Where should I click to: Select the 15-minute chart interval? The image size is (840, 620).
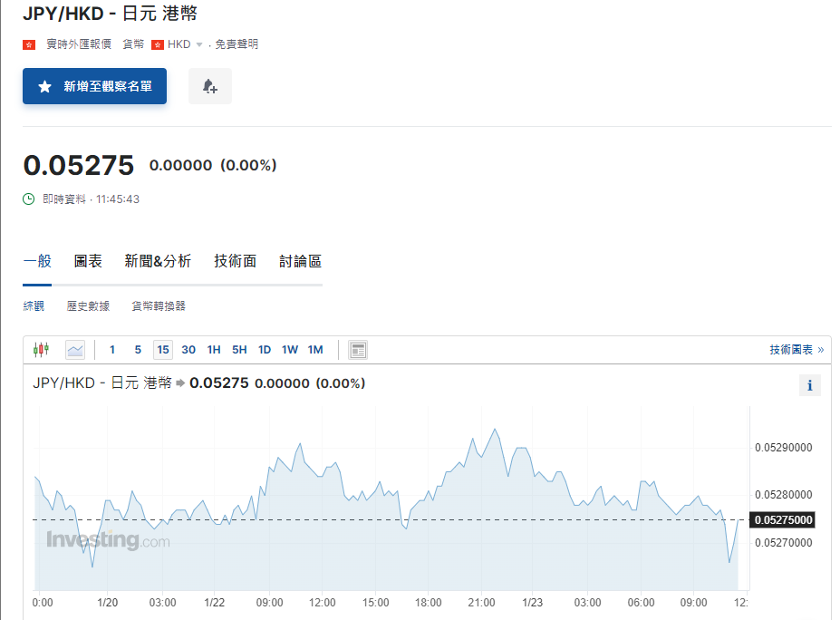pyautogui.click(x=163, y=350)
